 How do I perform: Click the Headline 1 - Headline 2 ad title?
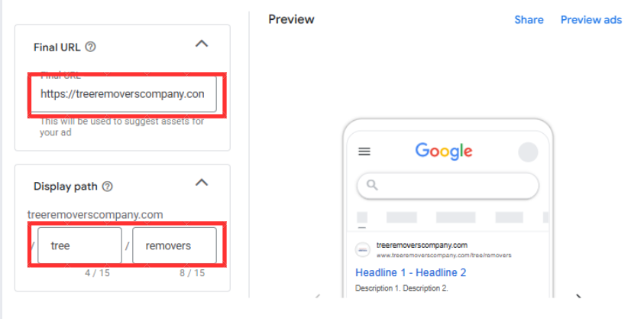pyautogui.click(x=411, y=272)
